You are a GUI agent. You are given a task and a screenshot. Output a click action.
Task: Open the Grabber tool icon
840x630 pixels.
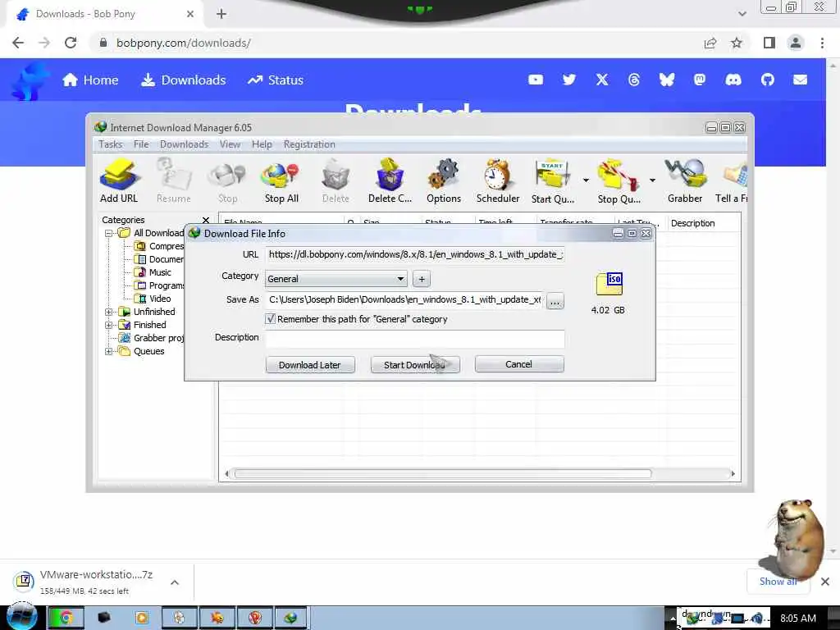[685, 180]
